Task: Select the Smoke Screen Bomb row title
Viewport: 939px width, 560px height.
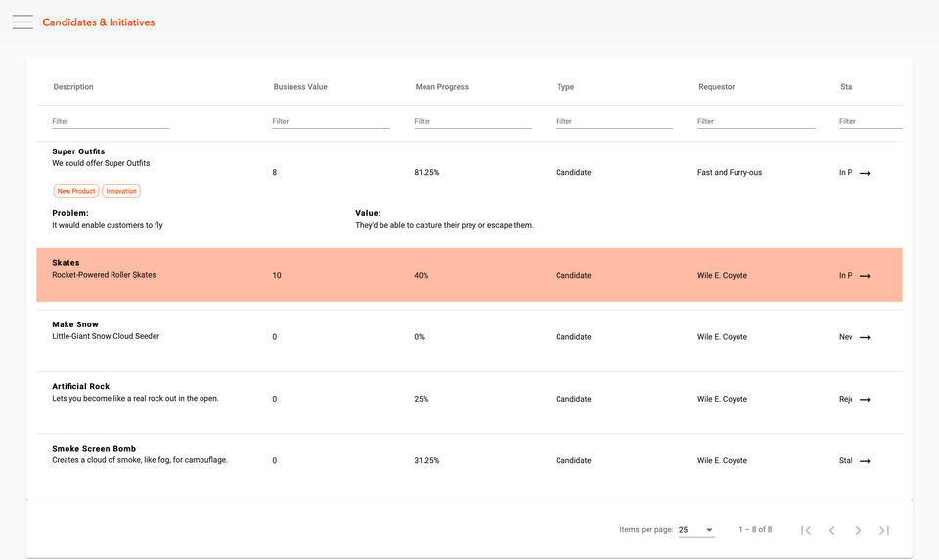Action: point(94,449)
